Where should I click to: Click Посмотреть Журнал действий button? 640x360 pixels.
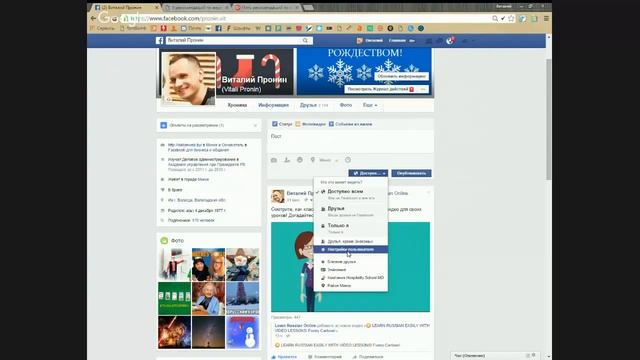[380, 89]
